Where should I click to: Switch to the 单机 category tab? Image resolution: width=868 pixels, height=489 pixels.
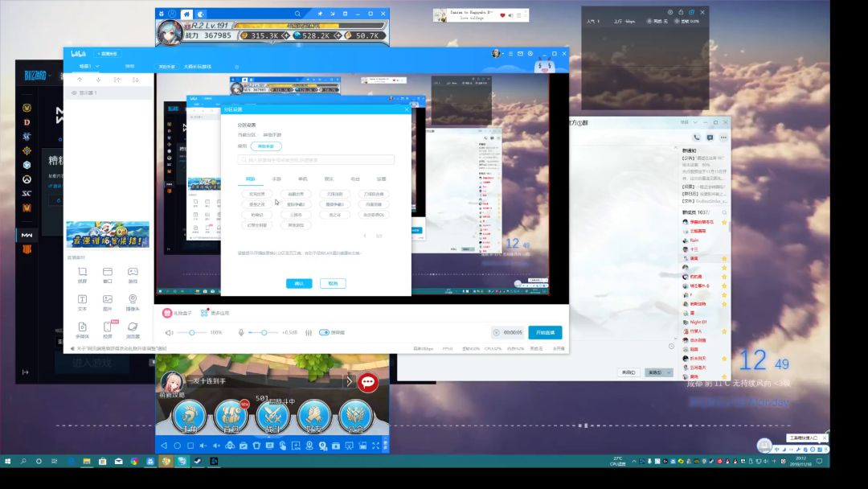click(x=303, y=179)
